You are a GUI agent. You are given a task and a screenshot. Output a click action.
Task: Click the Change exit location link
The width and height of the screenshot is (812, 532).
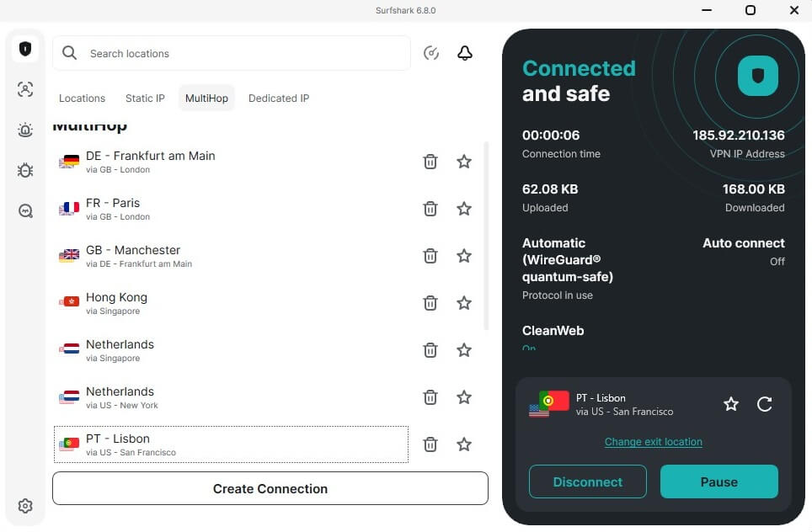coord(654,441)
